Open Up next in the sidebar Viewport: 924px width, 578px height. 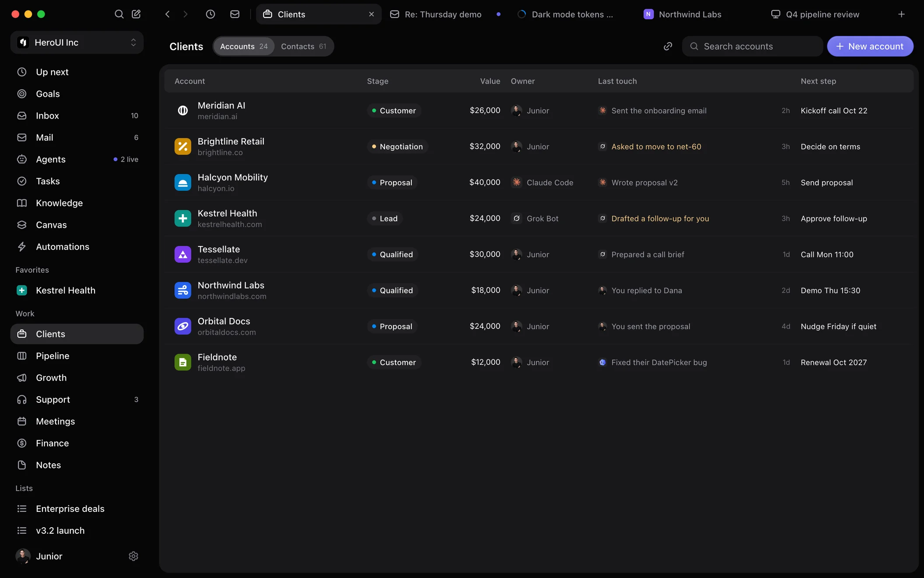(x=77, y=72)
